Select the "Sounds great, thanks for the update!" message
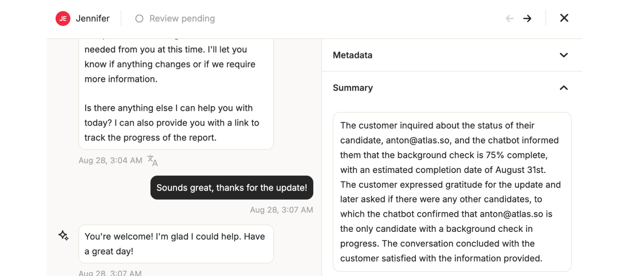 tap(232, 188)
